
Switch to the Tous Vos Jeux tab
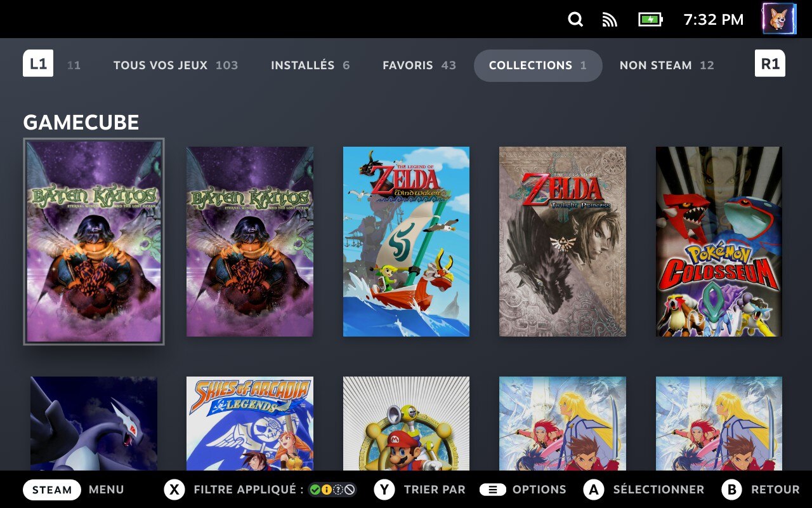(175, 65)
